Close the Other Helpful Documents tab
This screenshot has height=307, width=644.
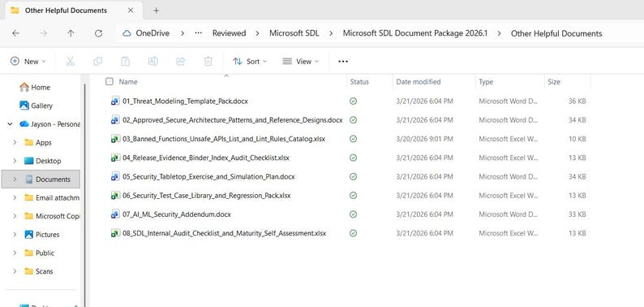(x=131, y=11)
